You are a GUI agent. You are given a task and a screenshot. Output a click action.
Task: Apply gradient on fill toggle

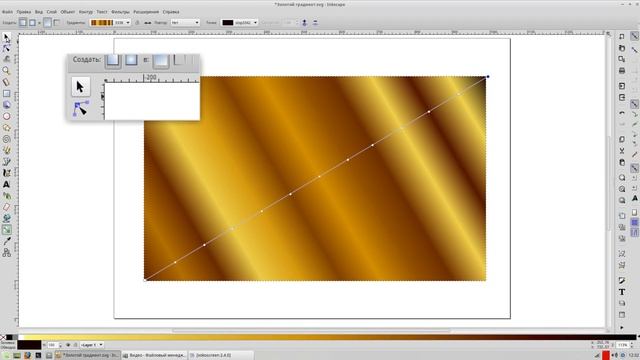(47, 23)
